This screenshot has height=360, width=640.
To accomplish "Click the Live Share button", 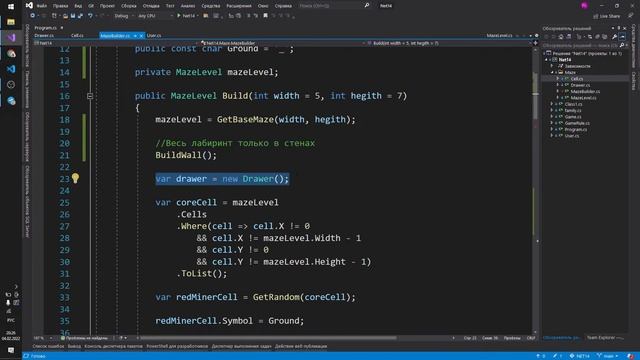I will click(607, 16).
